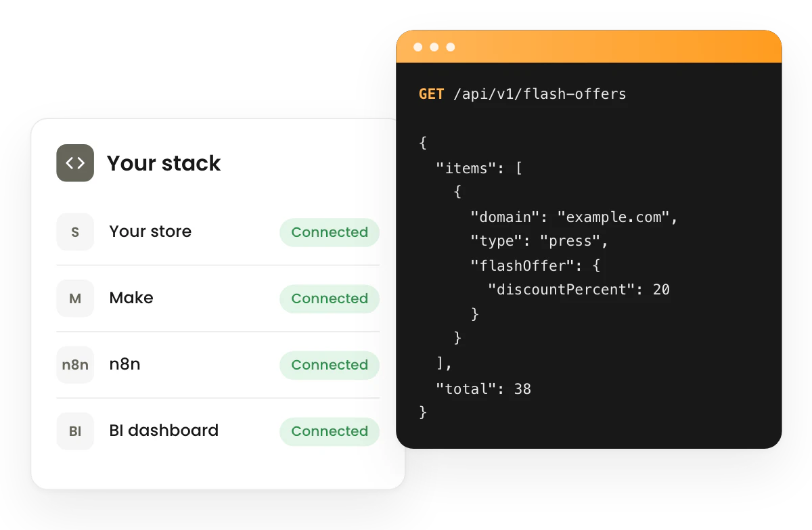Click the Connected badge for BI dashboard
Image resolution: width=812 pixels, height=530 pixels.
tap(330, 431)
